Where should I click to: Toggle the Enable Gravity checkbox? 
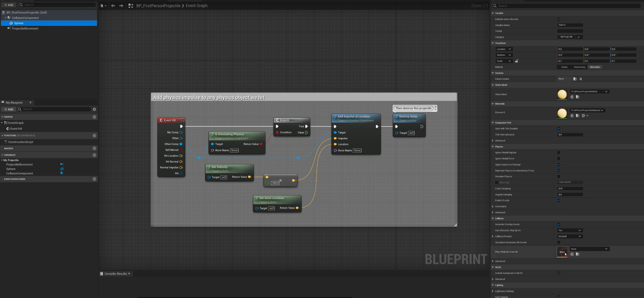[559, 201]
